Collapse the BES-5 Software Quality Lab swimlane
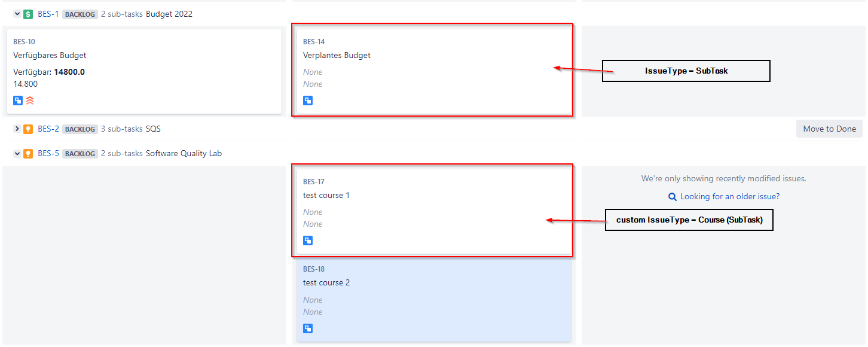This screenshot has height=347, width=868. point(17,154)
